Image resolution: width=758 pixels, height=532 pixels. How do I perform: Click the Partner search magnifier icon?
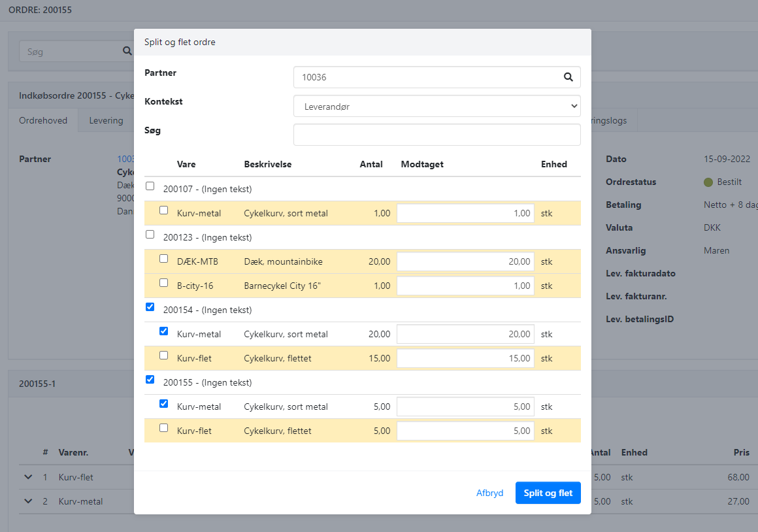[568, 77]
